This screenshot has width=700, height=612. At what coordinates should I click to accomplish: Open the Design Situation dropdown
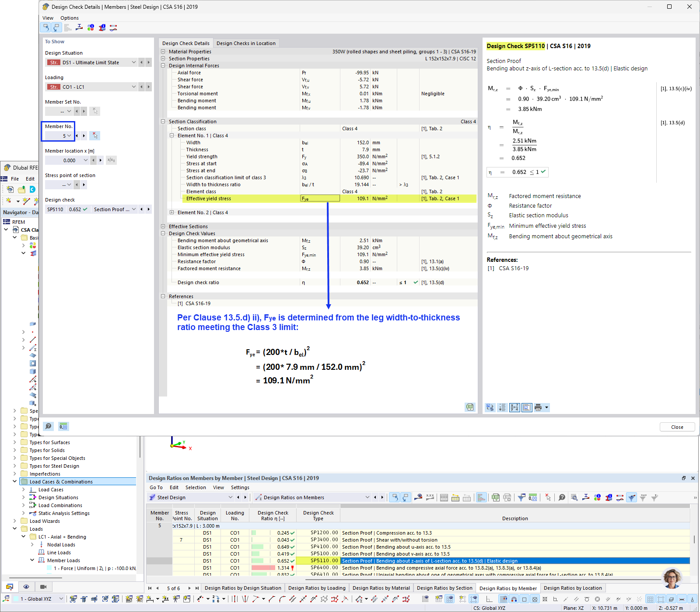(x=134, y=63)
